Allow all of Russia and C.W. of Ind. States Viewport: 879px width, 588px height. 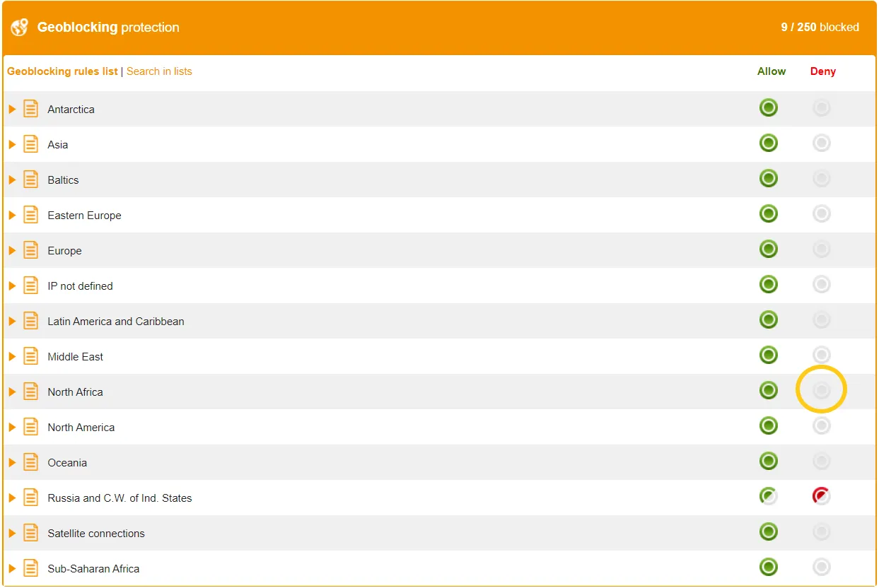[x=769, y=496]
